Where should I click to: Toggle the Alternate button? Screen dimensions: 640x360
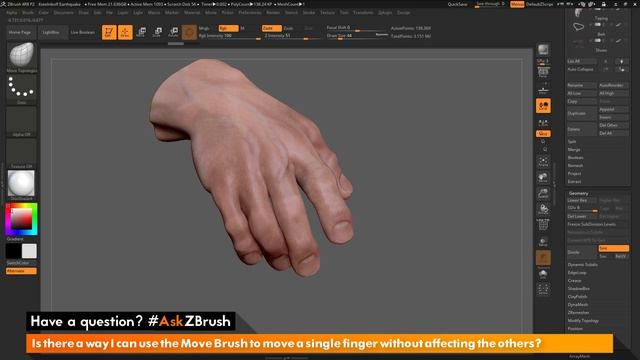click(21, 271)
